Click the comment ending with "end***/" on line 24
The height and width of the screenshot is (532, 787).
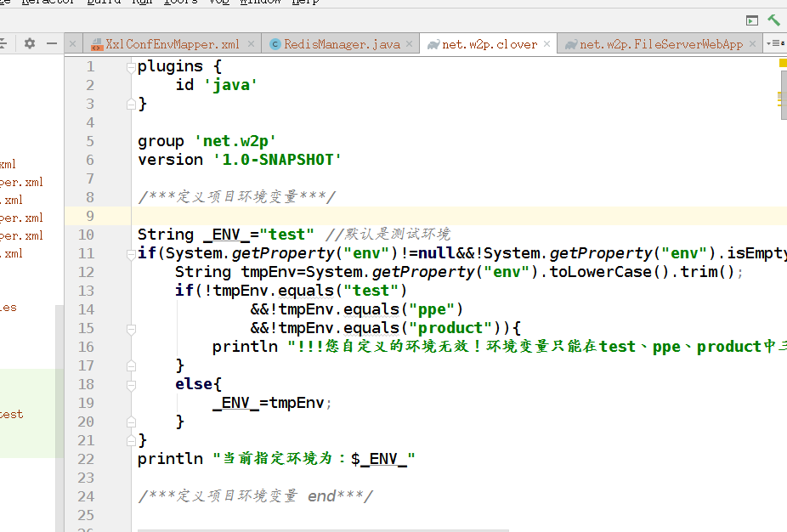[256, 496]
